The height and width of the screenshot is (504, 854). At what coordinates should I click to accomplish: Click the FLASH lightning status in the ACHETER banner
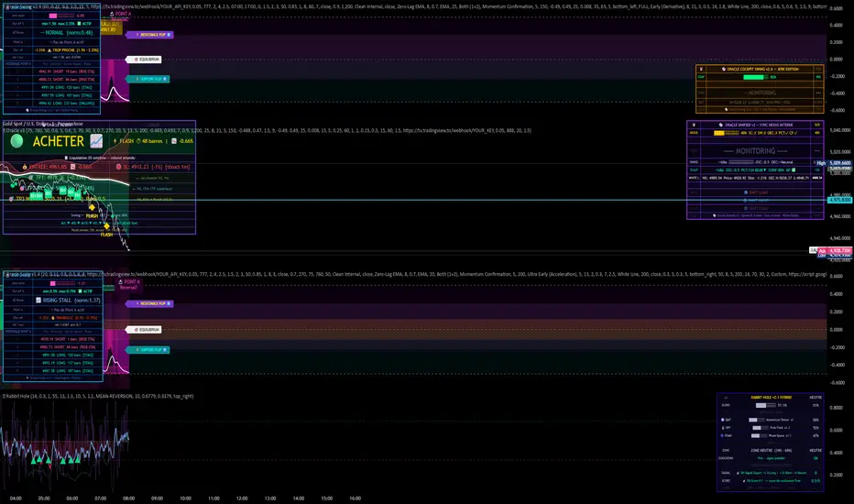pos(123,141)
